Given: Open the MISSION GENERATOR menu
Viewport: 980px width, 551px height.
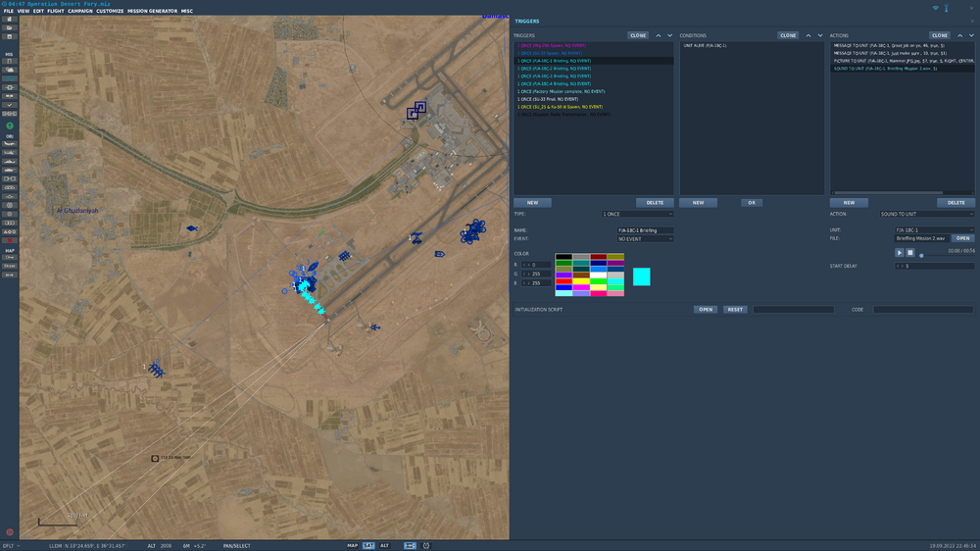Looking at the screenshot, I should tap(153, 11).
